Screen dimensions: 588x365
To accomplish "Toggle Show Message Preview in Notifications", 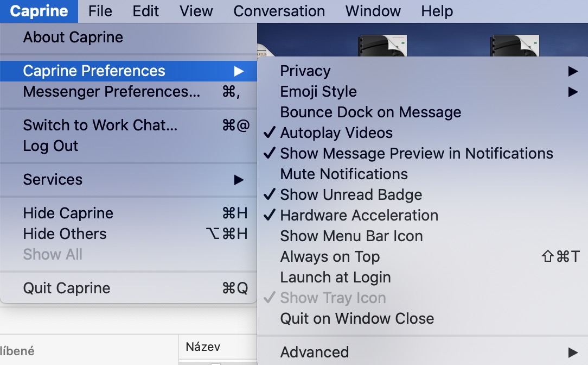I will (x=423, y=154).
